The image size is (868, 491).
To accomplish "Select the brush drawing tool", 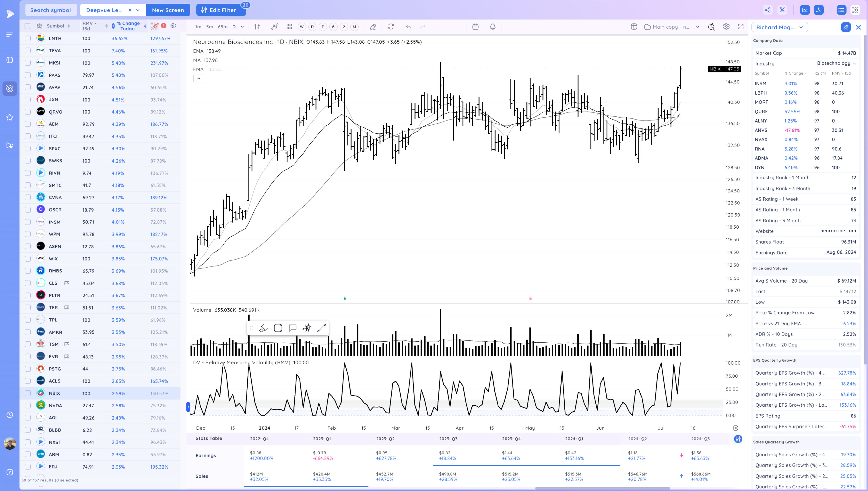I will 263,328.
